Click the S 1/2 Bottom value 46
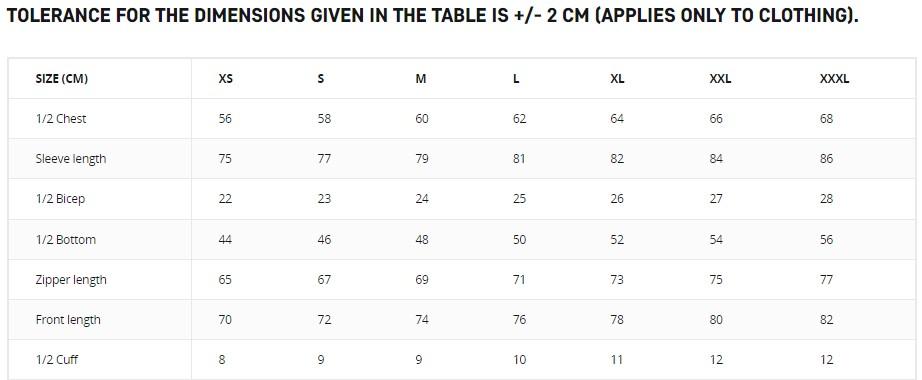922x380 pixels. (x=324, y=239)
